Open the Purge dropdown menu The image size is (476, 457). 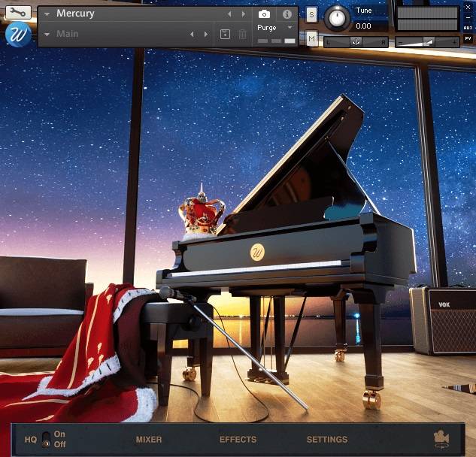point(290,28)
